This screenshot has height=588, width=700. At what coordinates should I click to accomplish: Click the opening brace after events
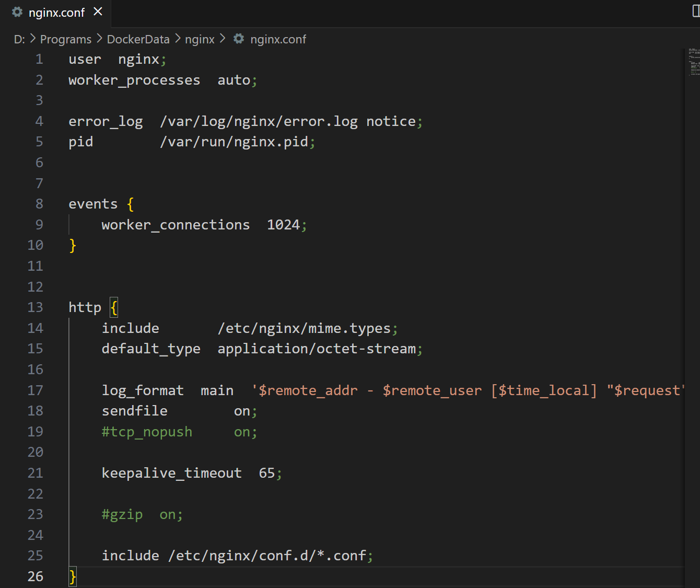point(131,204)
